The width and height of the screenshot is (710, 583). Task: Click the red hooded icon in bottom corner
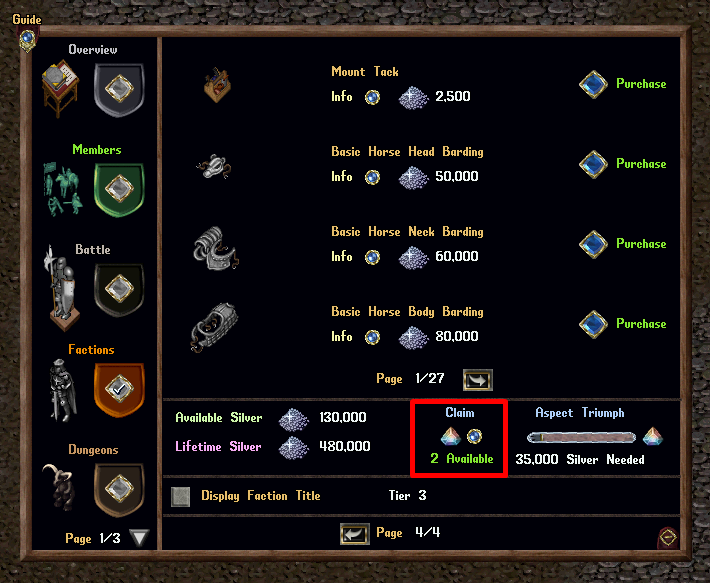tap(668, 537)
